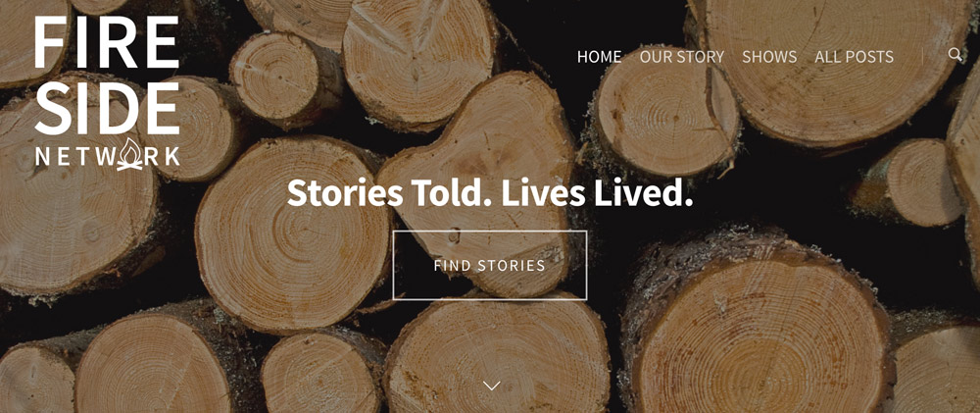This screenshot has height=413, width=980.
Task: Select SHOWS in the navigation
Action: click(768, 56)
